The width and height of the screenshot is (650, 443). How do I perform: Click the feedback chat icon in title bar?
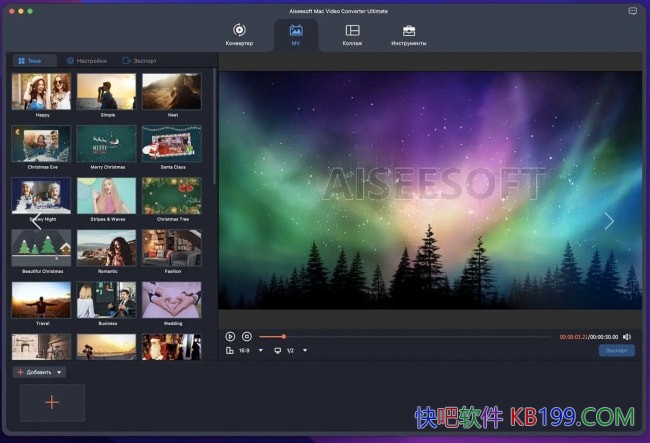[x=633, y=10]
